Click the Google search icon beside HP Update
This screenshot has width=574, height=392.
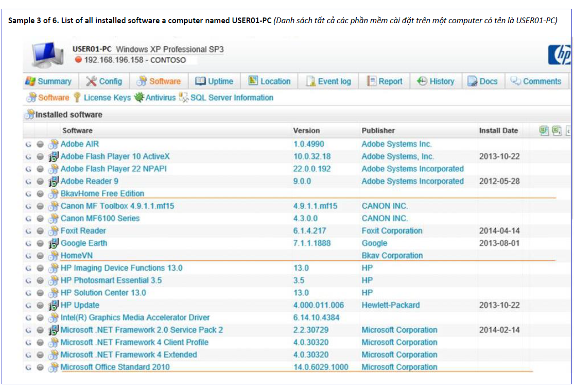(x=29, y=306)
